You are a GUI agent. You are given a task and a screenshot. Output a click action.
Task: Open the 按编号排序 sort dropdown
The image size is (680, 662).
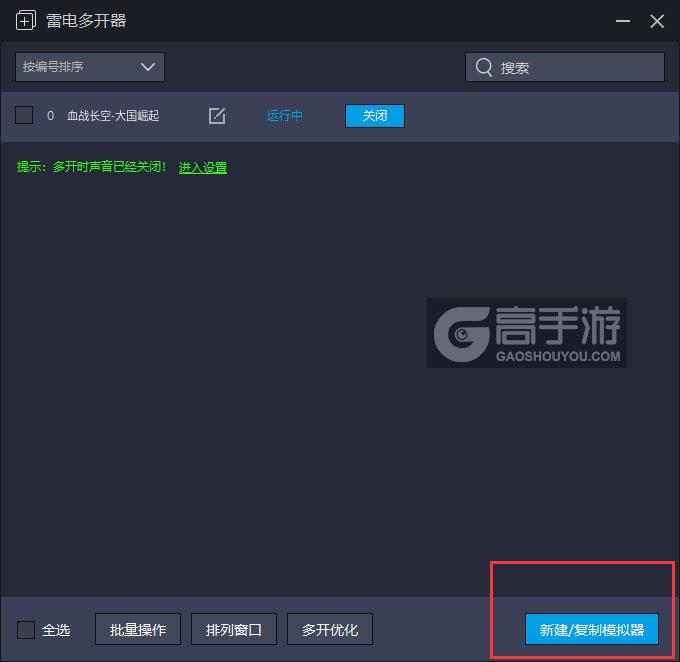point(90,67)
